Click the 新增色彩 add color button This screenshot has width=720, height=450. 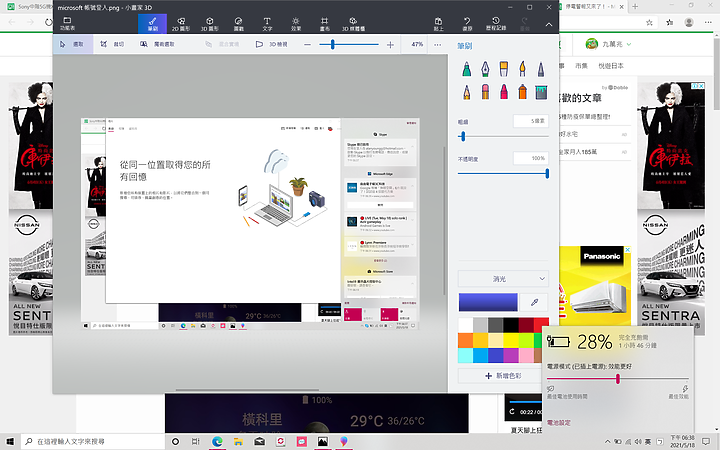click(503, 376)
